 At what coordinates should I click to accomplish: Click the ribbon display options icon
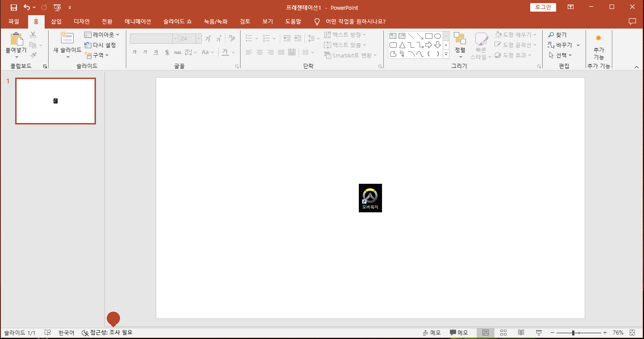coord(570,7)
